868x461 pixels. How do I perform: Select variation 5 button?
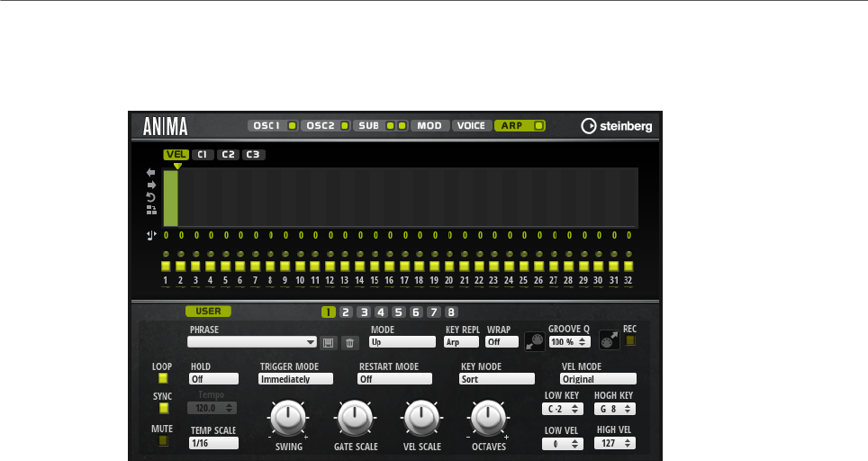(398, 312)
